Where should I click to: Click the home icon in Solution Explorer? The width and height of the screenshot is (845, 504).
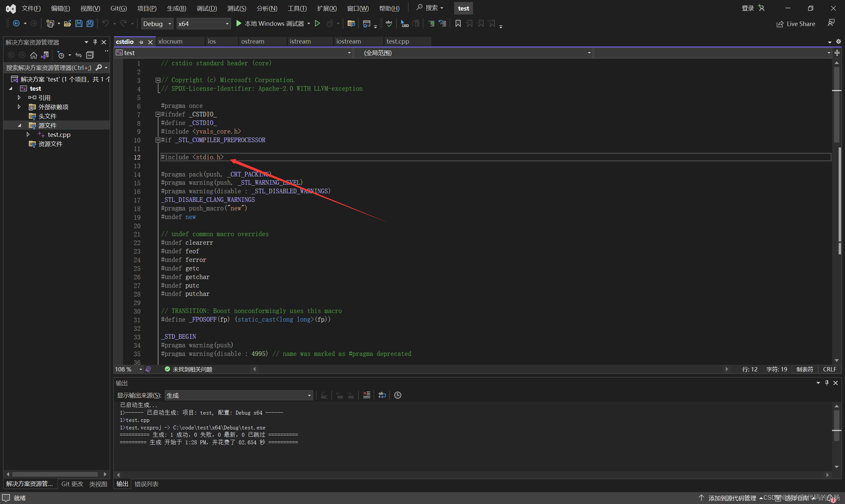(x=33, y=55)
